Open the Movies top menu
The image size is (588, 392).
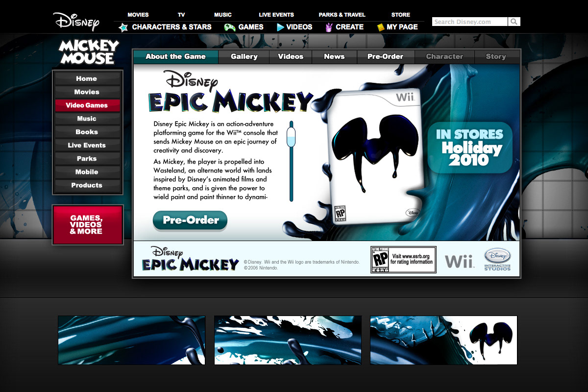(x=138, y=15)
